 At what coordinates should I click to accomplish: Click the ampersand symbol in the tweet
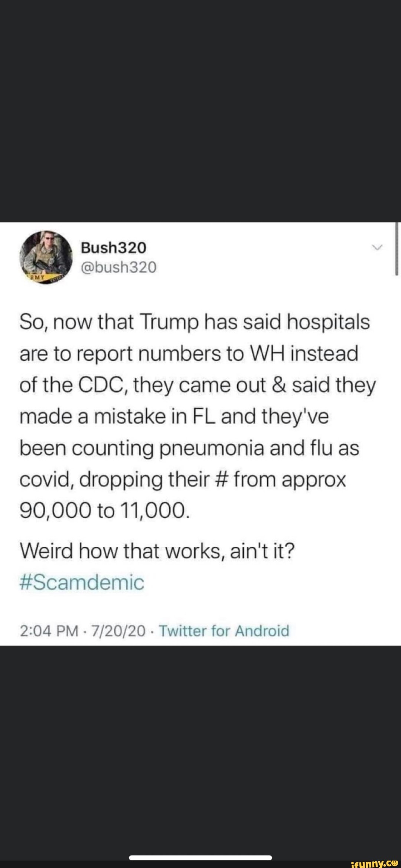point(278,385)
